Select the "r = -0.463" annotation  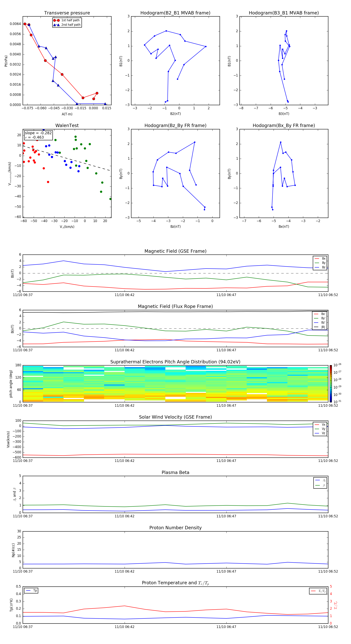35,137
